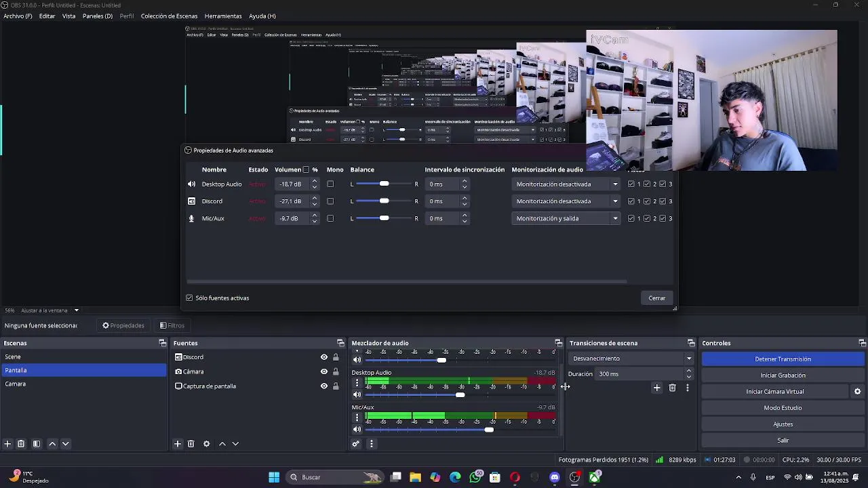Mute Desktop Audio speaker icon in mixer
The width and height of the screenshot is (868, 488).
pyautogui.click(x=357, y=394)
